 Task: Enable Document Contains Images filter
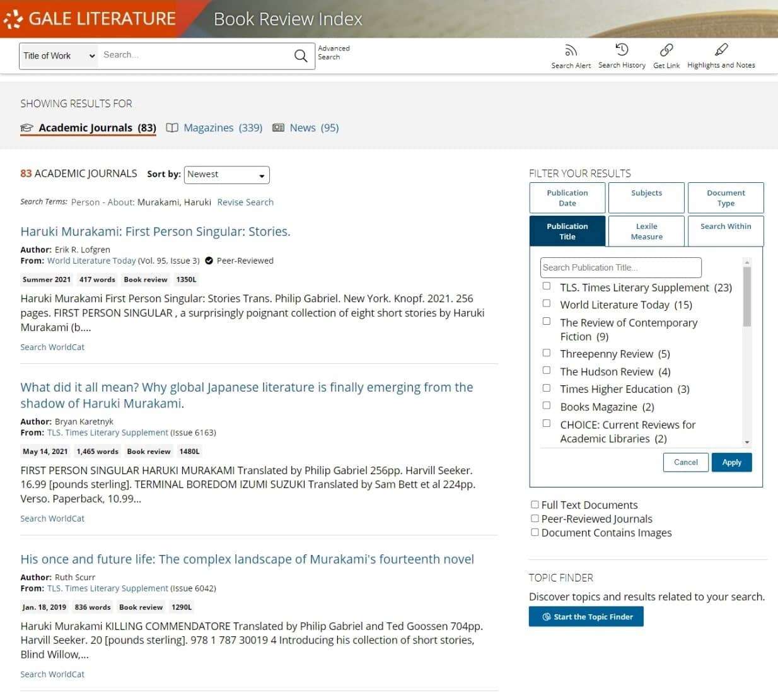click(x=535, y=532)
